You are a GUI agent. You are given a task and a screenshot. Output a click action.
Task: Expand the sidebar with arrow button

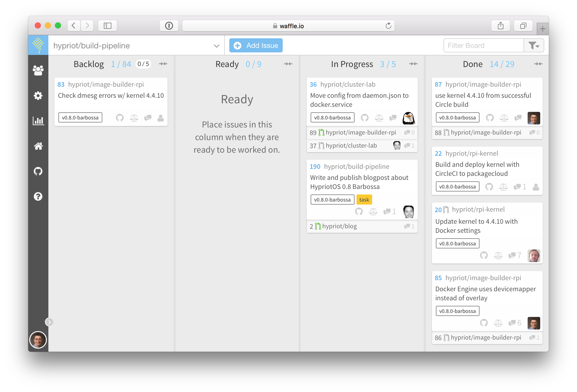49,322
